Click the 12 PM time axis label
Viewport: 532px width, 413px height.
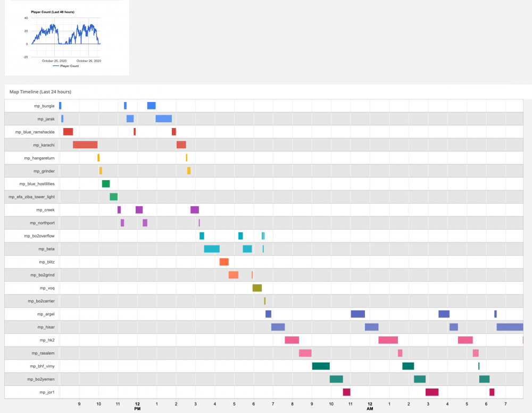point(137,407)
